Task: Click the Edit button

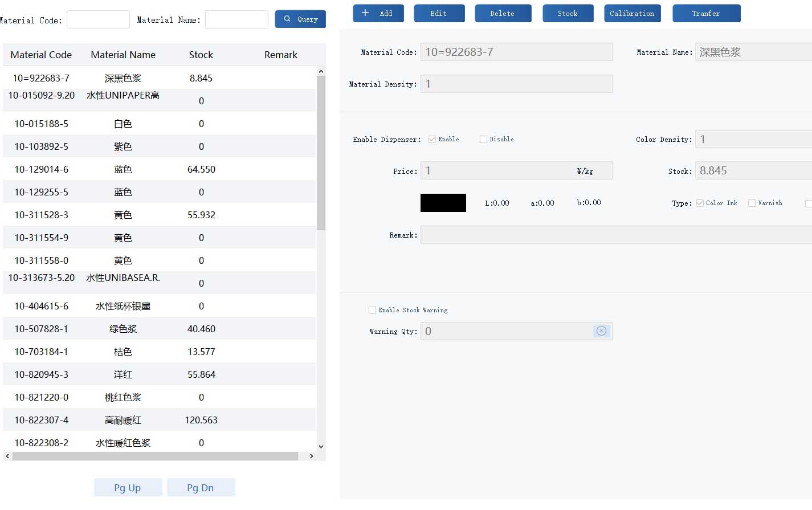Action: (439, 13)
